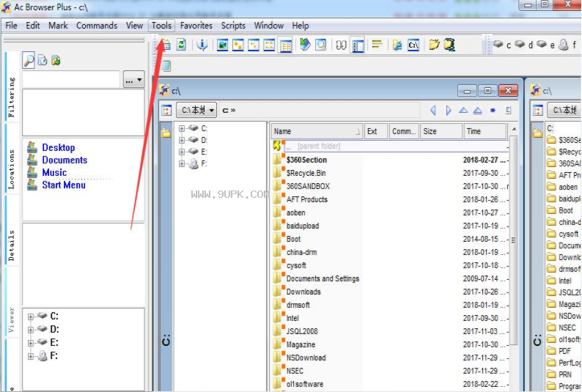This screenshot has width=582, height=392.
Task: Click the yellow lines toolbar icon
Action: [377, 45]
